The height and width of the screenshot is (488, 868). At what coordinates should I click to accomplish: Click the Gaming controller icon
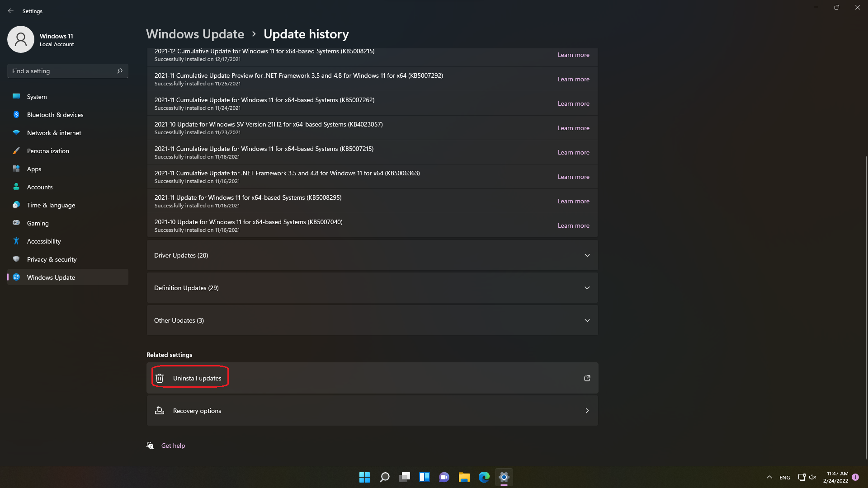point(16,223)
